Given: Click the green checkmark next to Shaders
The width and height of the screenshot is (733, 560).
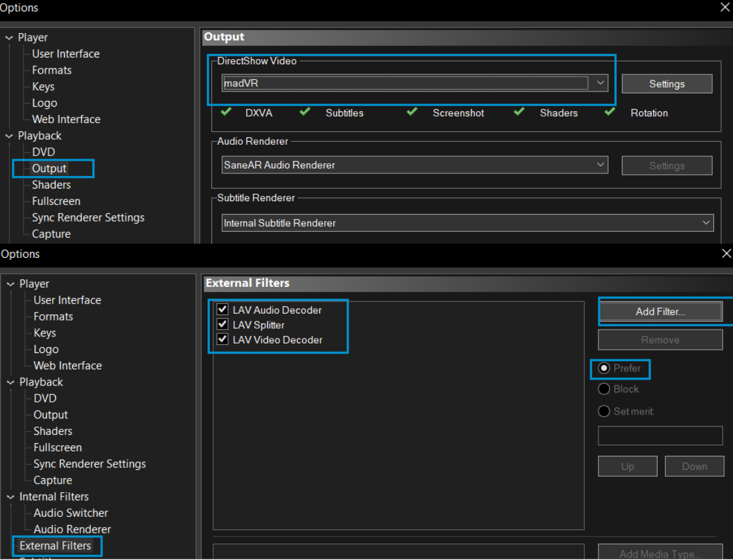Looking at the screenshot, I should tap(520, 112).
